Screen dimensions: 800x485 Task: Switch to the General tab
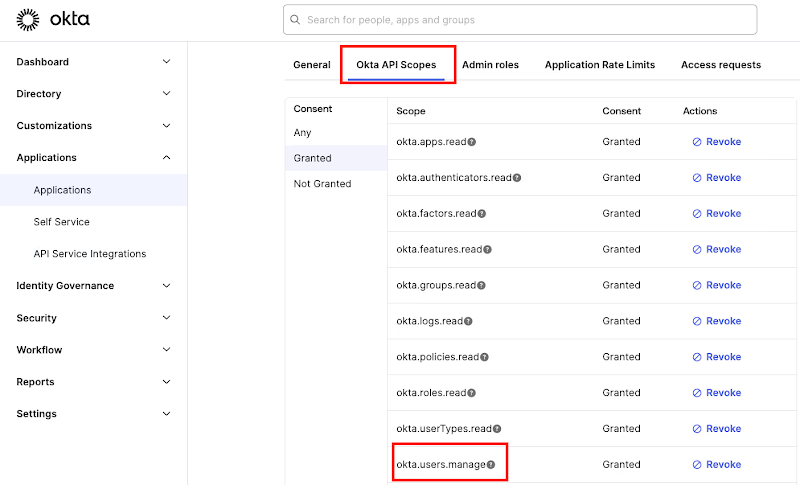tap(312, 65)
